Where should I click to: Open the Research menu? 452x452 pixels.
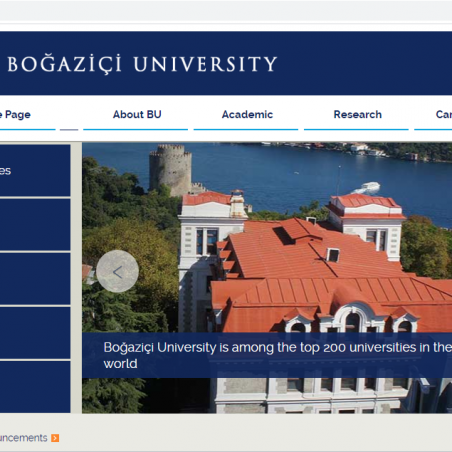[357, 115]
